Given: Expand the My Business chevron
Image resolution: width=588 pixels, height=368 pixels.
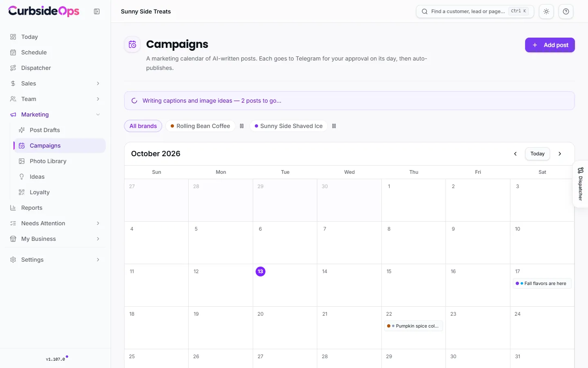Looking at the screenshot, I should 98,239.
